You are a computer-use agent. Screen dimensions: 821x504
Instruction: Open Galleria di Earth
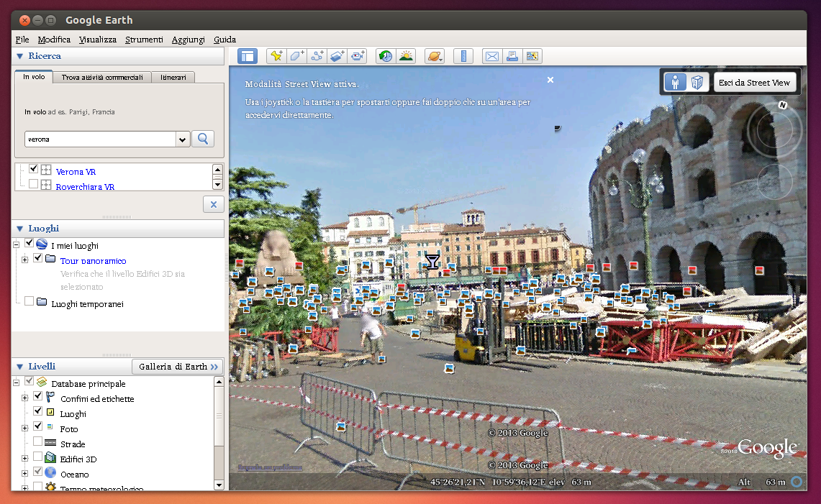178,367
